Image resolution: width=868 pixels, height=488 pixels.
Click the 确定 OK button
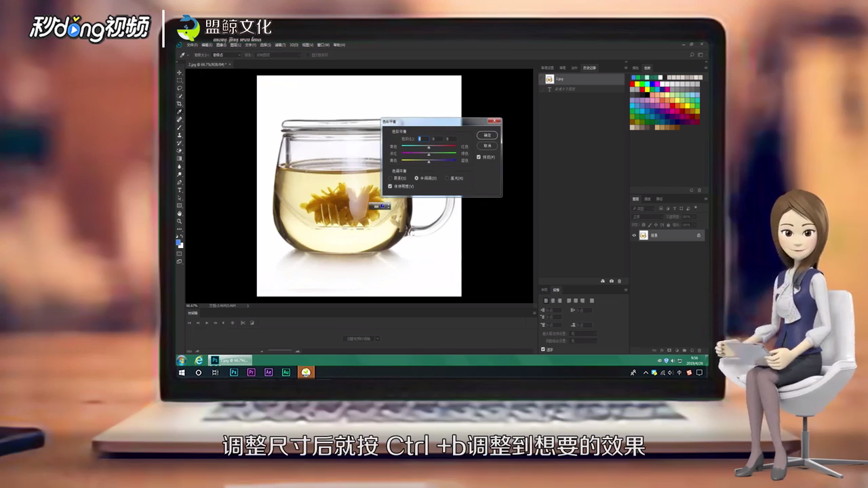(487, 135)
